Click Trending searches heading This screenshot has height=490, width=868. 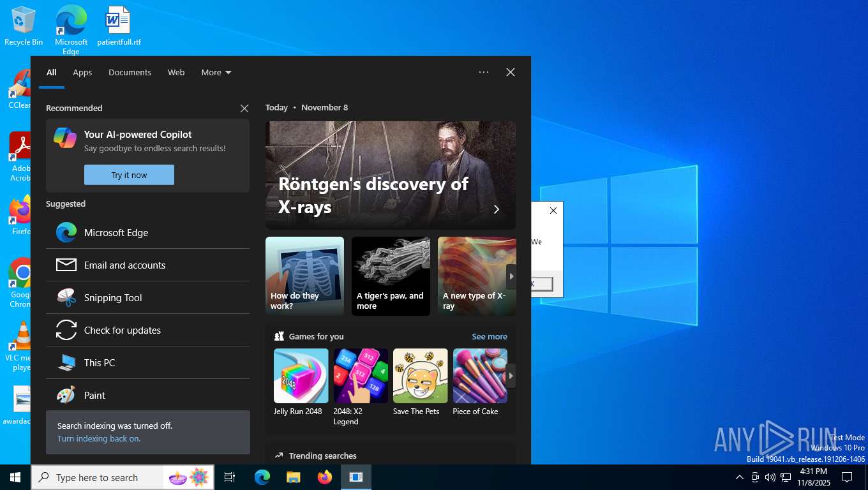(x=322, y=456)
